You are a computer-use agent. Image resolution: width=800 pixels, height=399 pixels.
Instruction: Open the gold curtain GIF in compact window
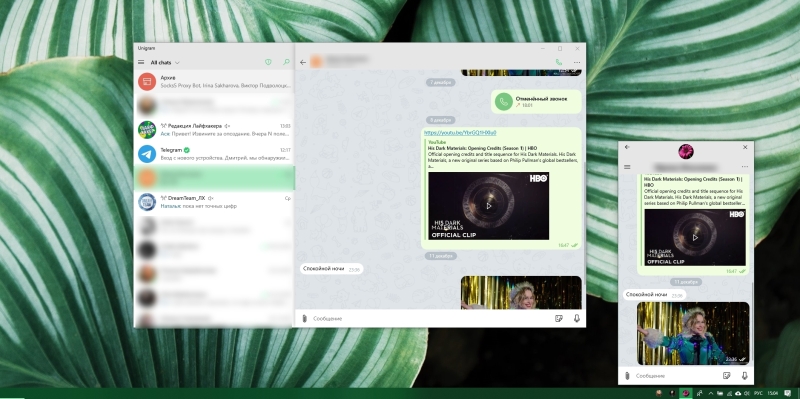coord(693,334)
